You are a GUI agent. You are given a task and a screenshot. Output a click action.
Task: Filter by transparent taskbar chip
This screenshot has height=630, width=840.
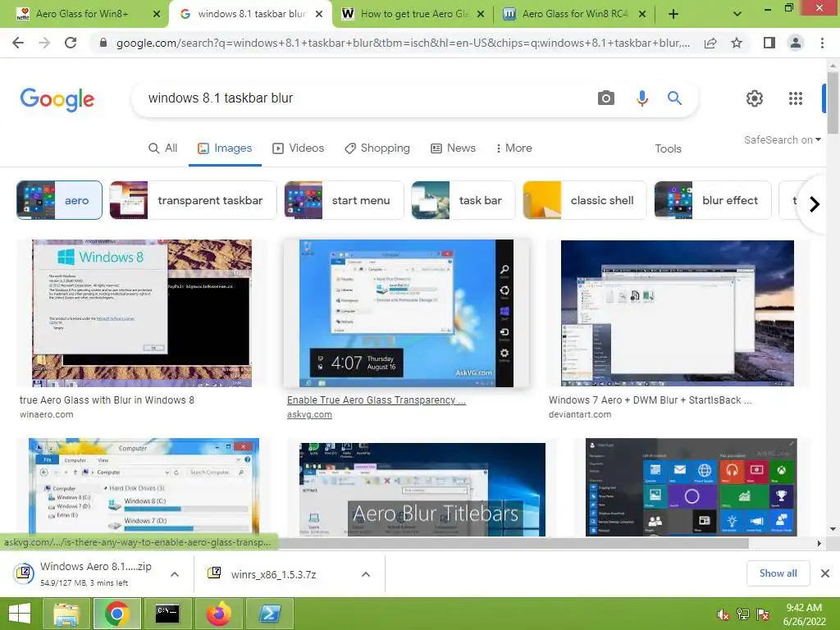193,200
